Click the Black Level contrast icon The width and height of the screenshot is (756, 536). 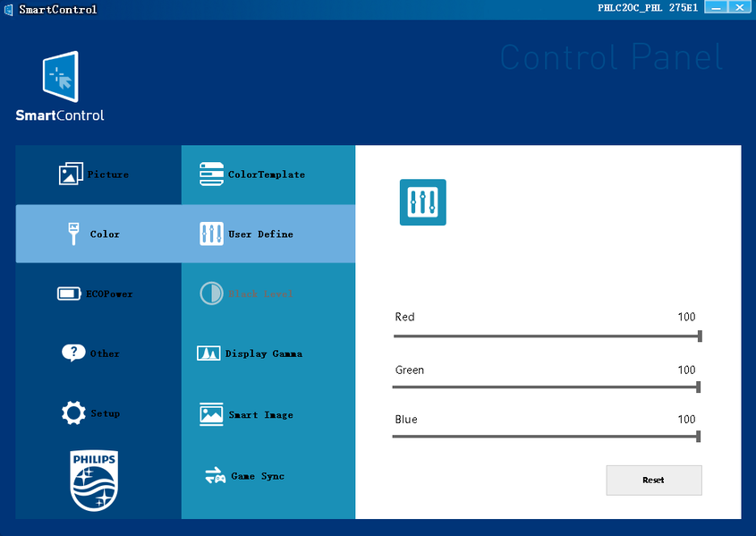tap(211, 294)
